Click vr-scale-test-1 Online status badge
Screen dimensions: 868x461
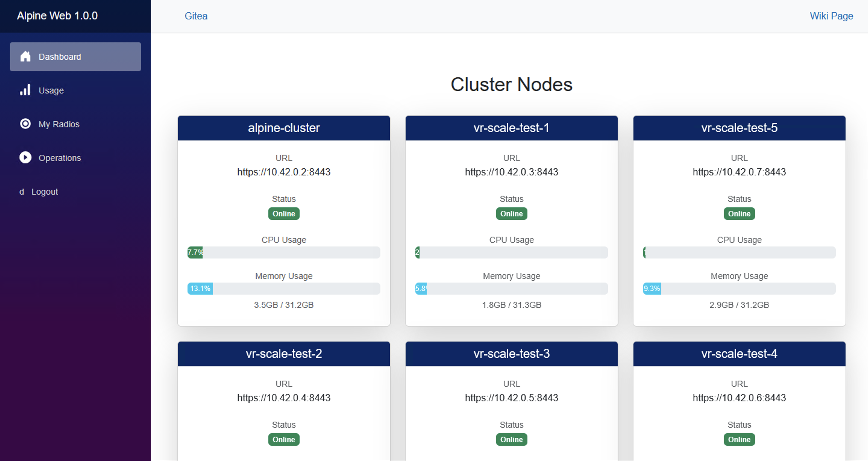click(x=511, y=214)
